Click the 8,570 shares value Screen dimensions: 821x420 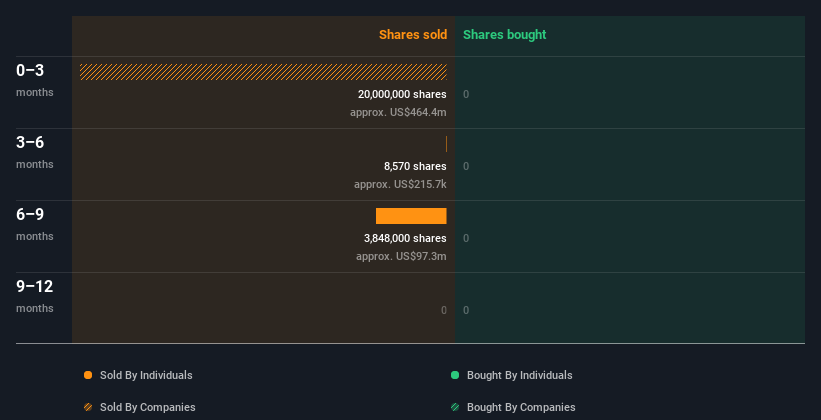click(x=415, y=167)
